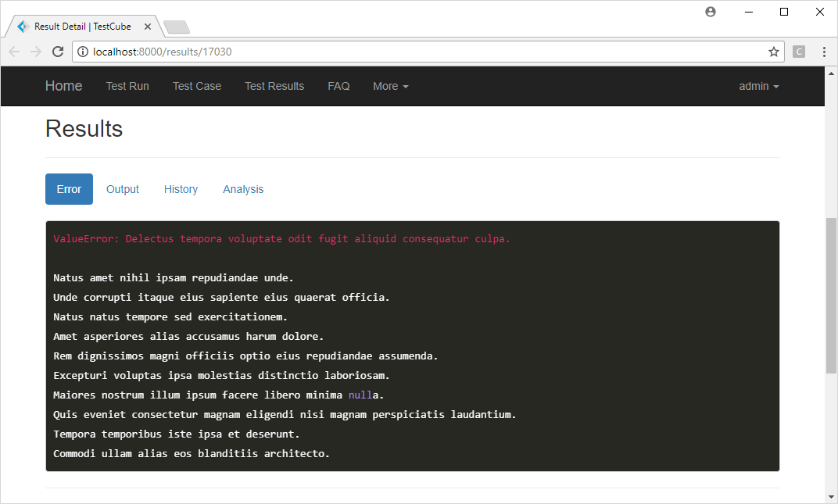Screen dimensions: 838x504
Task: Click the purple 'null' highlighted word
Action: click(360, 395)
